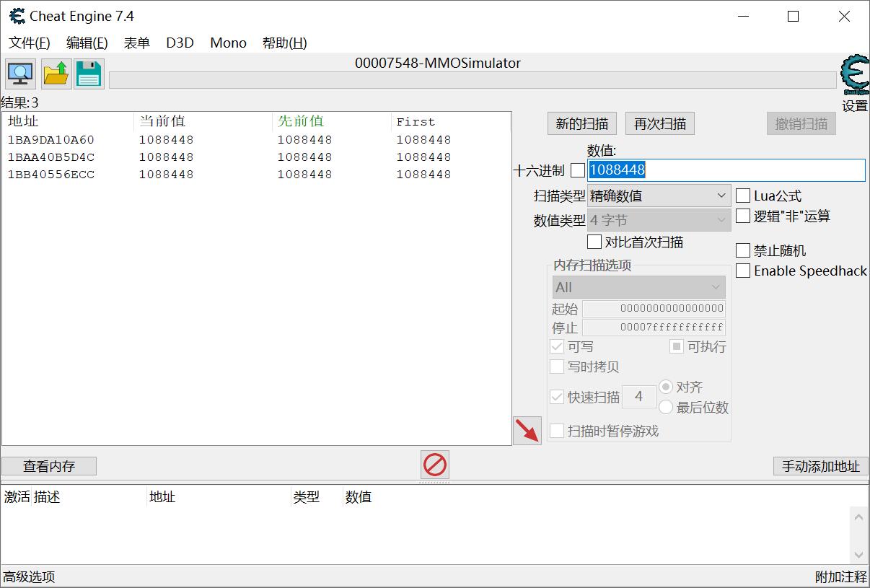
Task: Click the 停止 address field
Action: coord(654,328)
